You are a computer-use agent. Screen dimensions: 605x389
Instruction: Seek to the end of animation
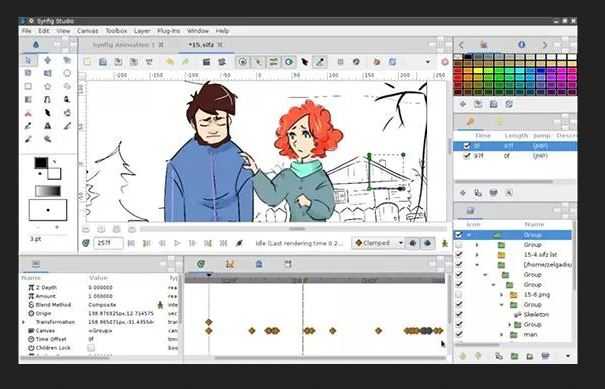pyautogui.click(x=223, y=243)
